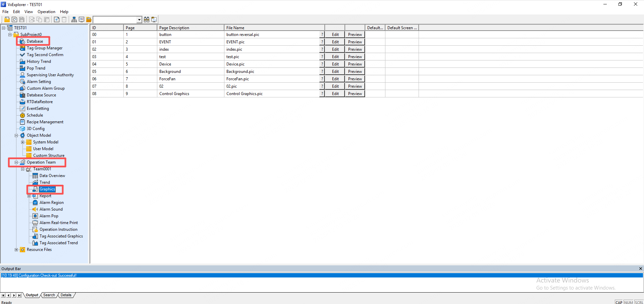Open the Operation menu
This screenshot has width=644, height=304.
tap(46, 12)
